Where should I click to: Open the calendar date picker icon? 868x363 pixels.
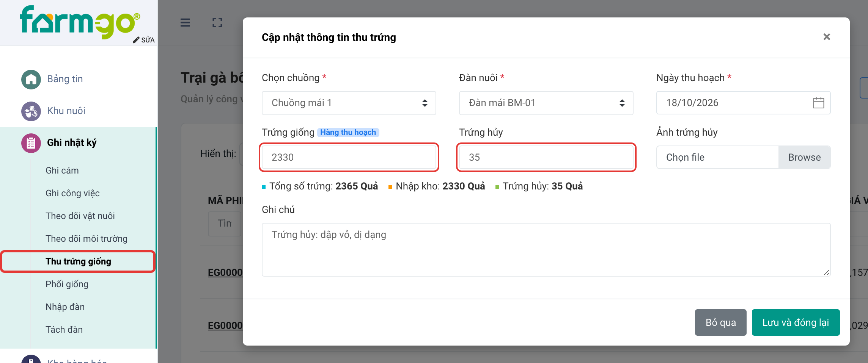pos(818,103)
